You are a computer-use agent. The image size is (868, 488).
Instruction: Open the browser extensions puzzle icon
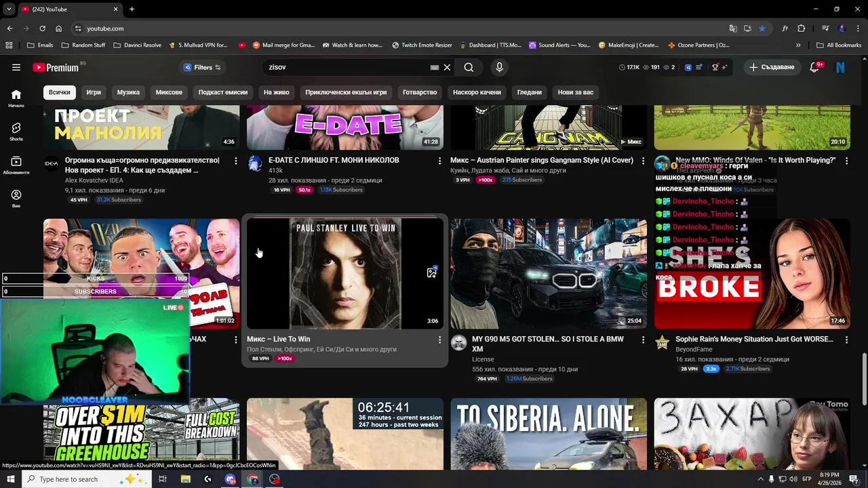[801, 28]
